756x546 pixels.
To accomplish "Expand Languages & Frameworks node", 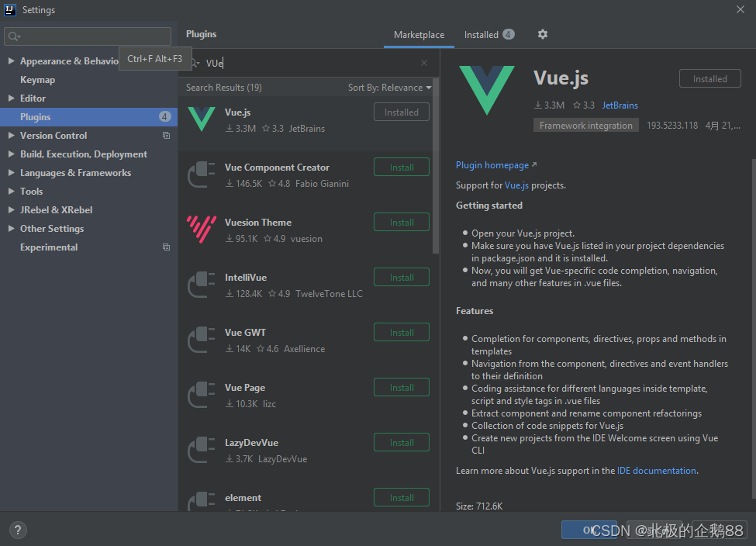I will tap(11, 173).
